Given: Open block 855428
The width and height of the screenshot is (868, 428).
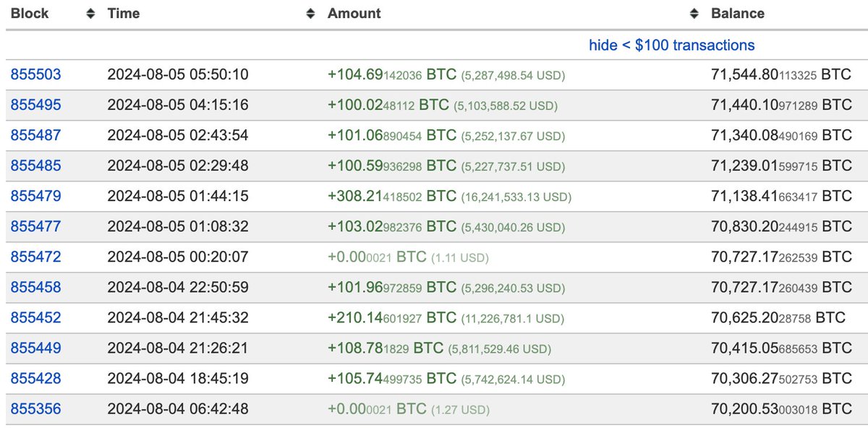Looking at the screenshot, I should (x=35, y=378).
